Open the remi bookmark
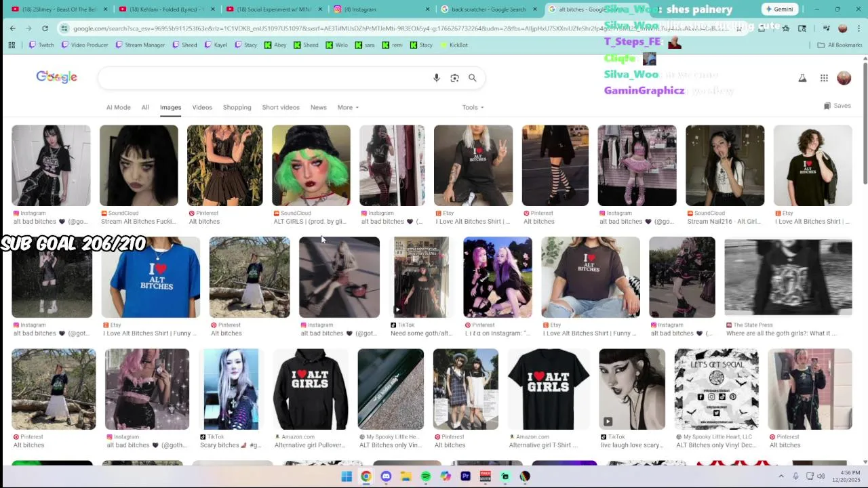The width and height of the screenshot is (868, 488). [392, 45]
